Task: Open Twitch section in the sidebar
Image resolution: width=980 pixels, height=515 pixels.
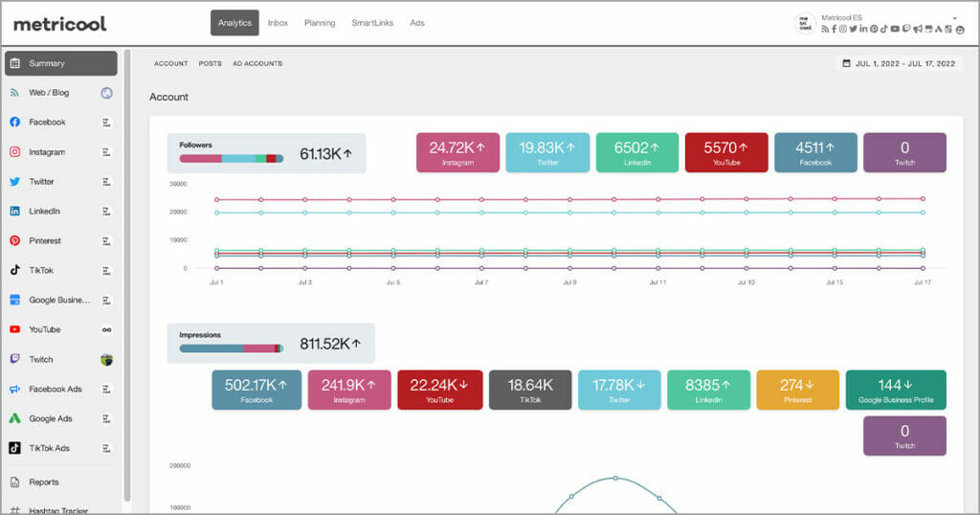Action: point(41,360)
